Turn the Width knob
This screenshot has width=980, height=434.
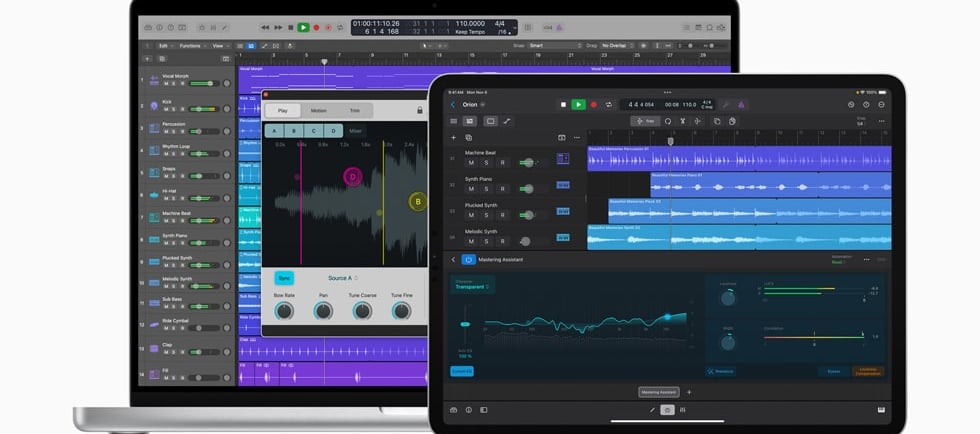[728, 342]
